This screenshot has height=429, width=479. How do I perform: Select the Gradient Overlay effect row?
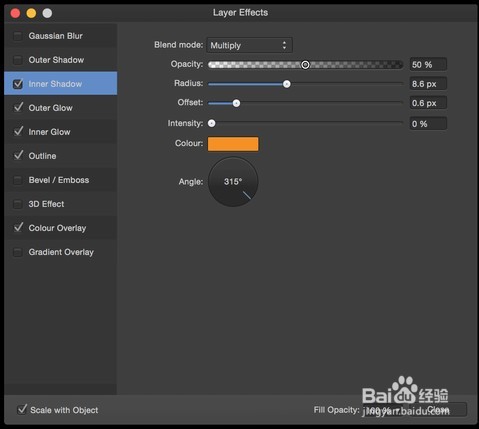tap(61, 252)
